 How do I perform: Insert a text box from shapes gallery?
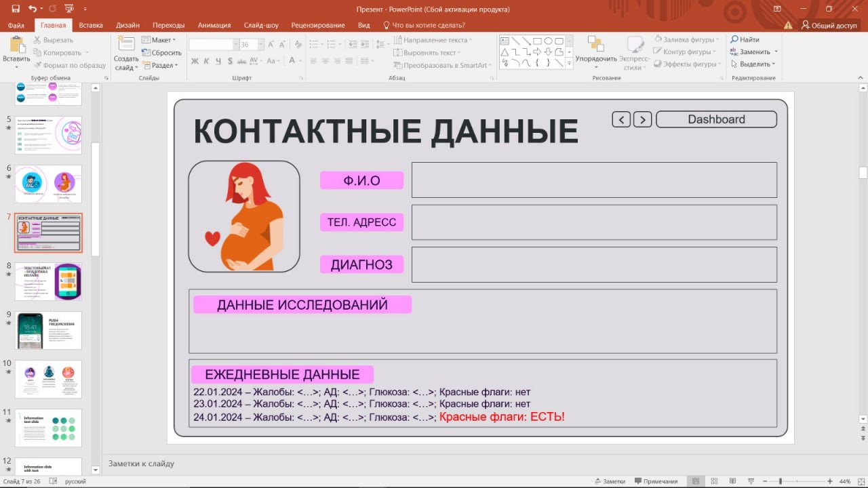click(505, 41)
